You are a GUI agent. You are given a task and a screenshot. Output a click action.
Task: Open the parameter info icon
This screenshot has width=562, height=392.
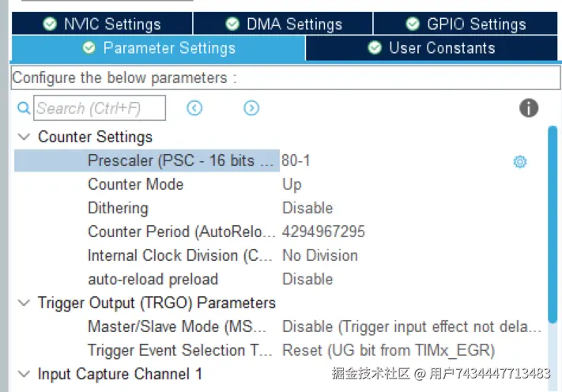tap(529, 108)
